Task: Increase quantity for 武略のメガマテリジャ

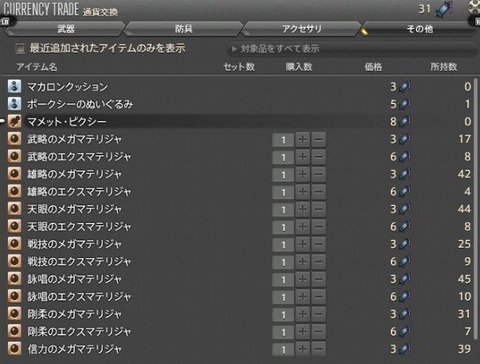Action: pos(302,139)
